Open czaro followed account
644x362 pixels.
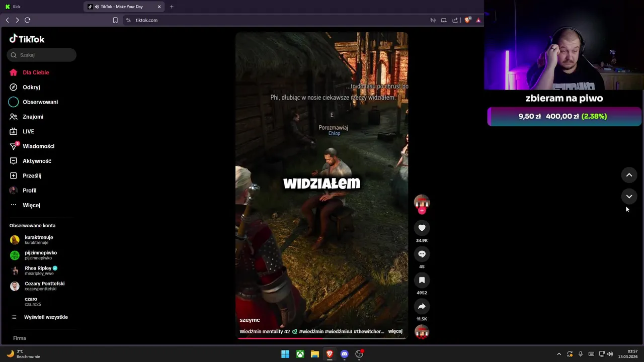coord(33,301)
